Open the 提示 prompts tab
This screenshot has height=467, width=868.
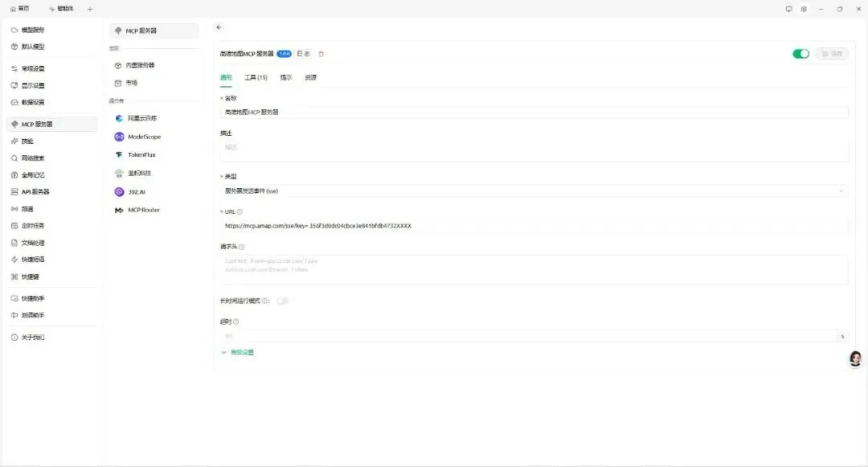point(285,77)
